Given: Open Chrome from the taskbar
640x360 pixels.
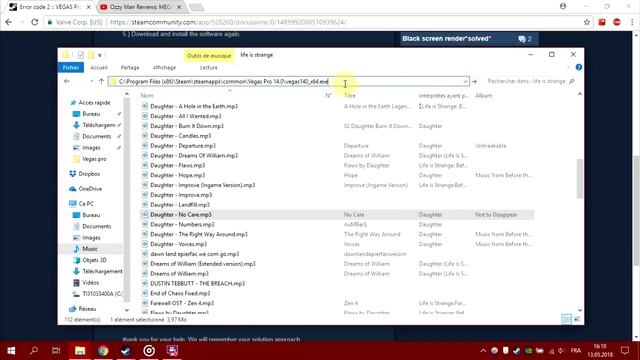Looking at the screenshot, I should tap(103, 351).
